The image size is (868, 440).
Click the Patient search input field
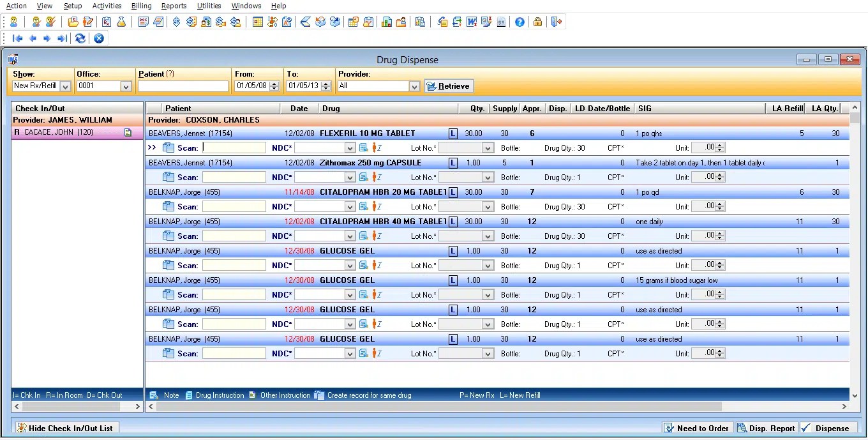[183, 86]
